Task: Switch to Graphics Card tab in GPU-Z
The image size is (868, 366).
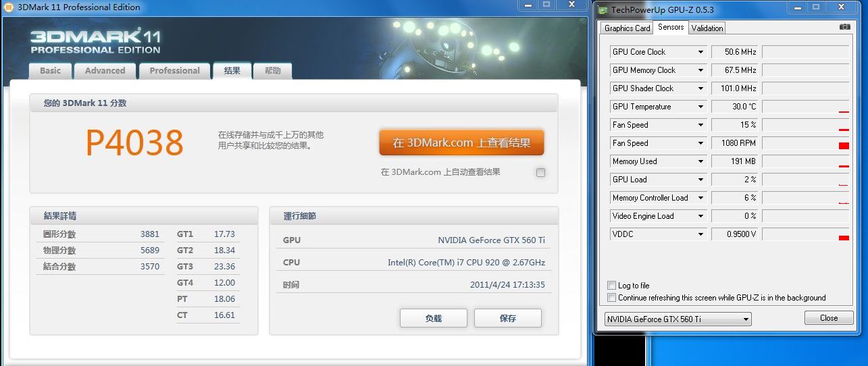Action: pyautogui.click(x=628, y=28)
